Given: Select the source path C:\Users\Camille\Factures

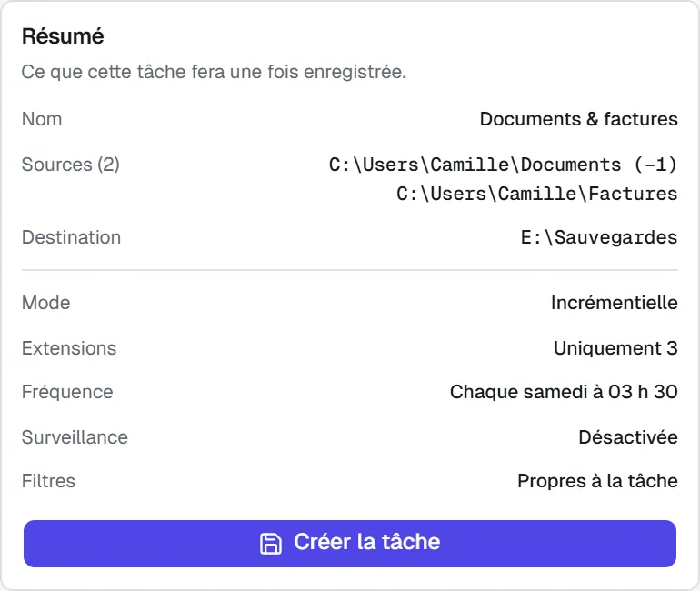Looking at the screenshot, I should 537,194.
